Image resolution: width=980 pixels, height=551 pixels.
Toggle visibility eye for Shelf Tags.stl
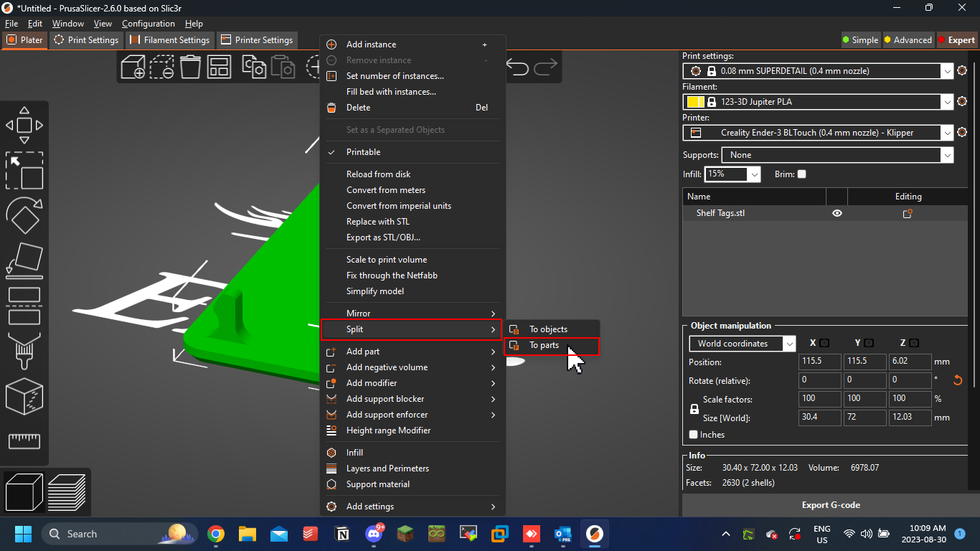[x=837, y=213]
